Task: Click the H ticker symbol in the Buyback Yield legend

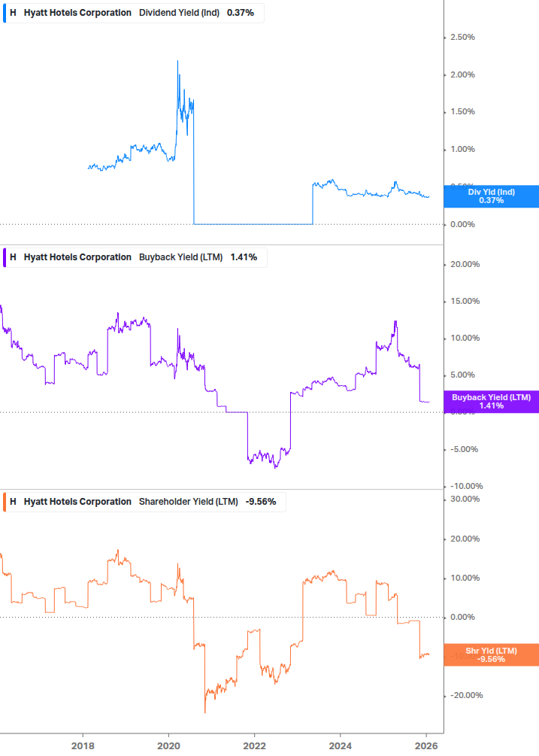Action: coord(13,257)
